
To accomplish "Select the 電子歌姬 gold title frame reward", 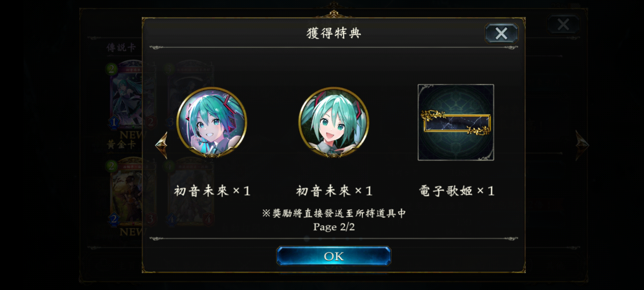I will [456, 122].
